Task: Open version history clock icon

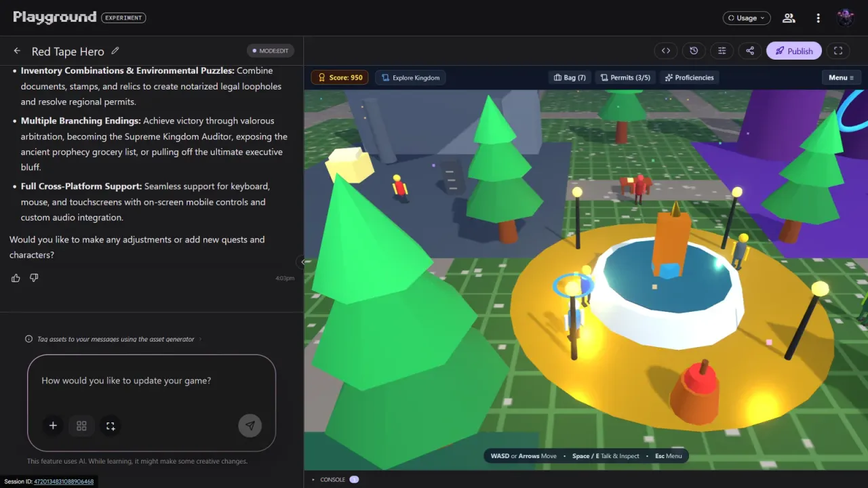Action: click(x=694, y=51)
